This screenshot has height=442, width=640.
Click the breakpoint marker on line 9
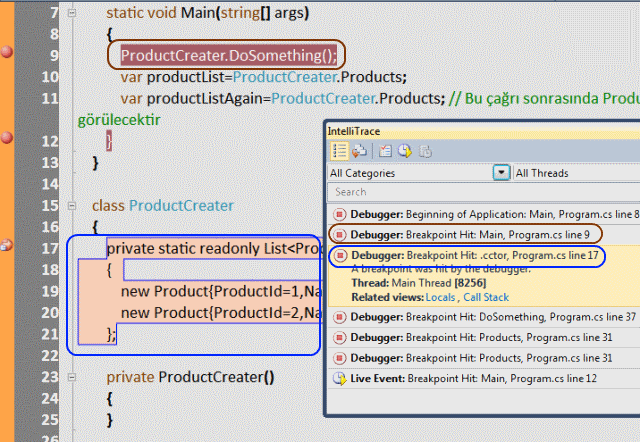pyautogui.click(x=7, y=52)
